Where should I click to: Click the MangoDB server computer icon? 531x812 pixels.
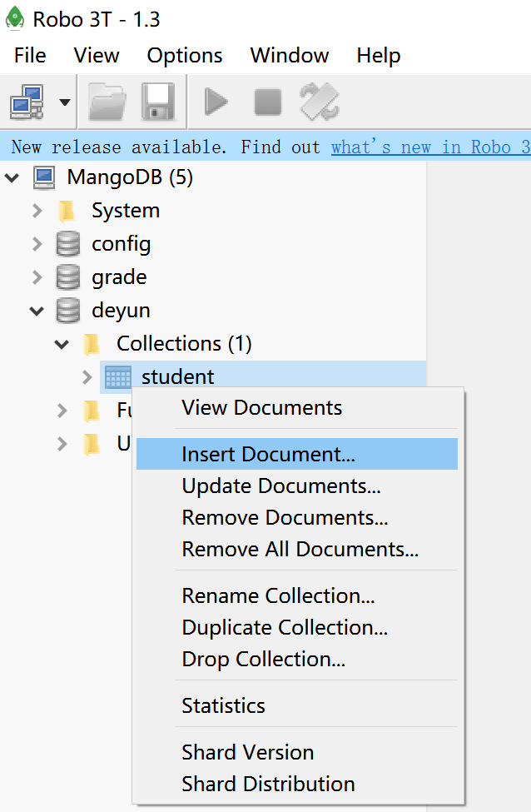tap(44, 177)
